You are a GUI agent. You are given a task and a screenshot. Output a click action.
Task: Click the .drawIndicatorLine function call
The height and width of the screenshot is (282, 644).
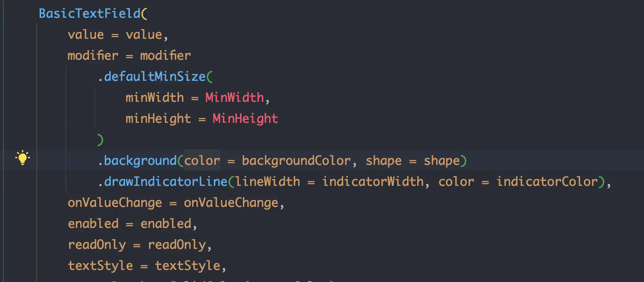[163, 181]
